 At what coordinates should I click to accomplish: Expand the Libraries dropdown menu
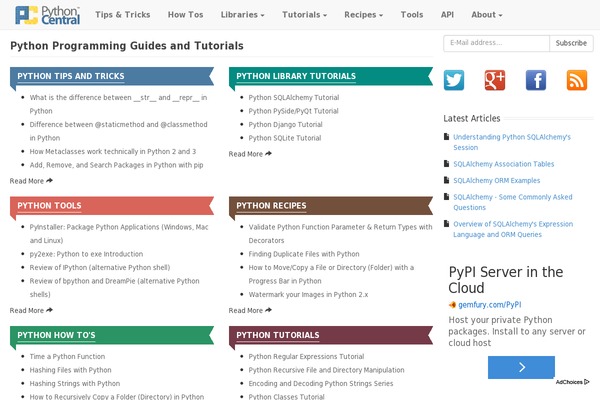click(243, 15)
